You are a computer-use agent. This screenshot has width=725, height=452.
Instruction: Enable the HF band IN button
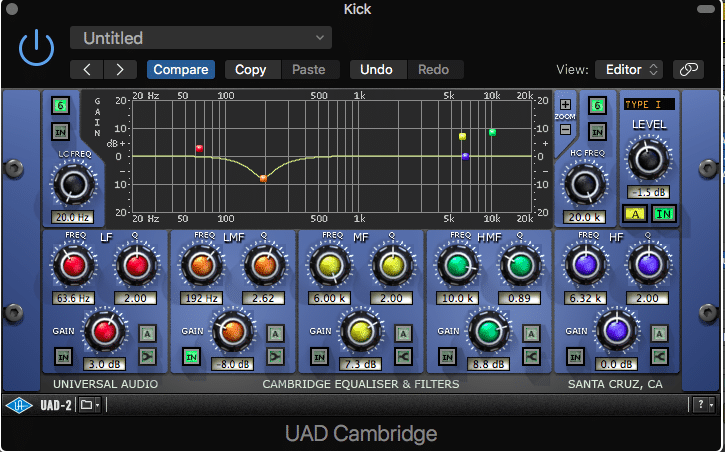pyautogui.click(x=575, y=357)
